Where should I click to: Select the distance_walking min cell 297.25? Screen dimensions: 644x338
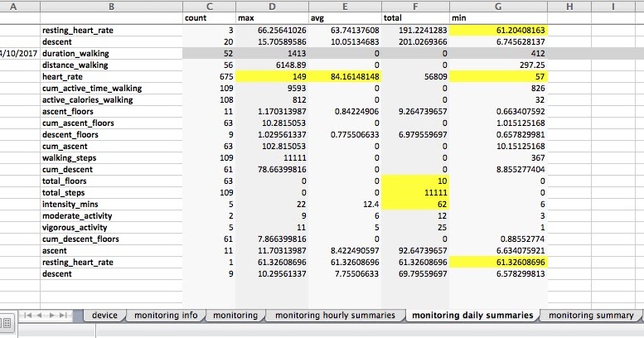498,65
